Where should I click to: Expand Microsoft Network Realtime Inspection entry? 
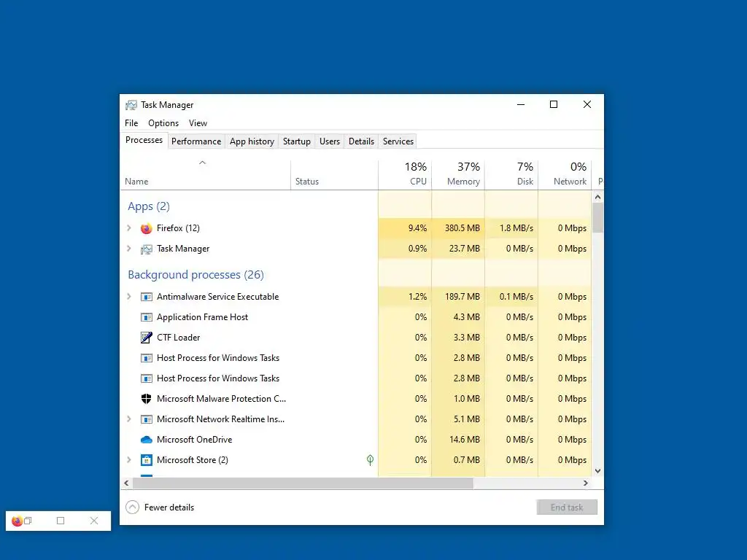click(x=128, y=419)
